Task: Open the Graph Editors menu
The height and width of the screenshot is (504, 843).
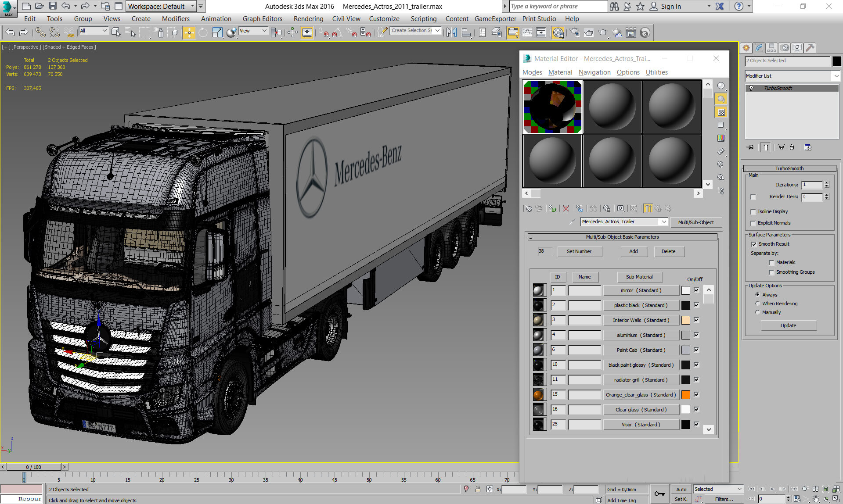Action: click(x=262, y=19)
